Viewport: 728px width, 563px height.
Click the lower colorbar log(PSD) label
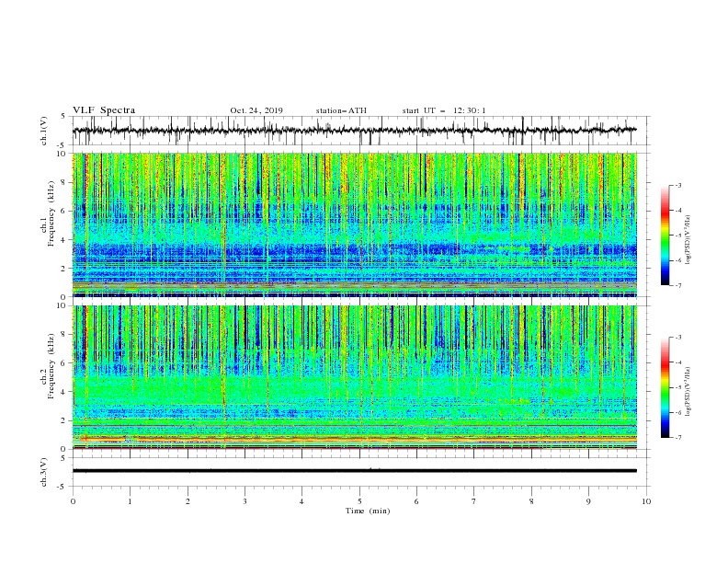pyautogui.click(x=688, y=391)
